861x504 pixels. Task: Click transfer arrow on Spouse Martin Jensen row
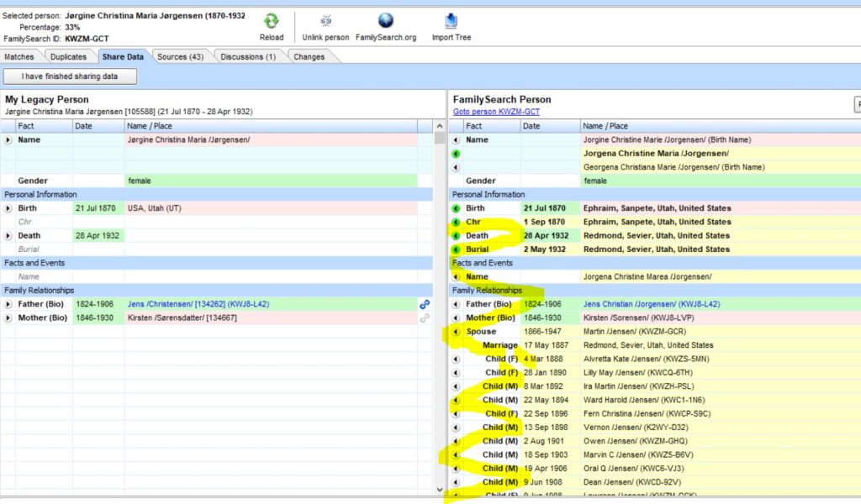pos(456,332)
